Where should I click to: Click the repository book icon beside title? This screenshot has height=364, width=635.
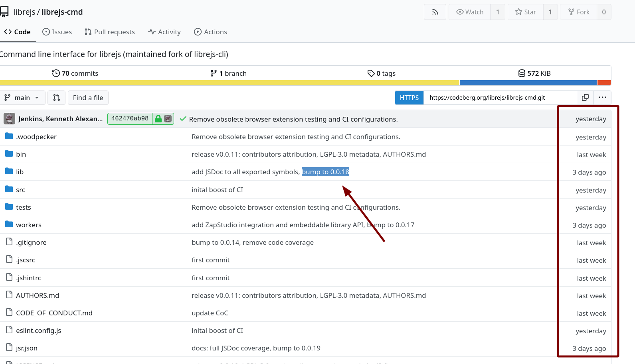coord(4,12)
